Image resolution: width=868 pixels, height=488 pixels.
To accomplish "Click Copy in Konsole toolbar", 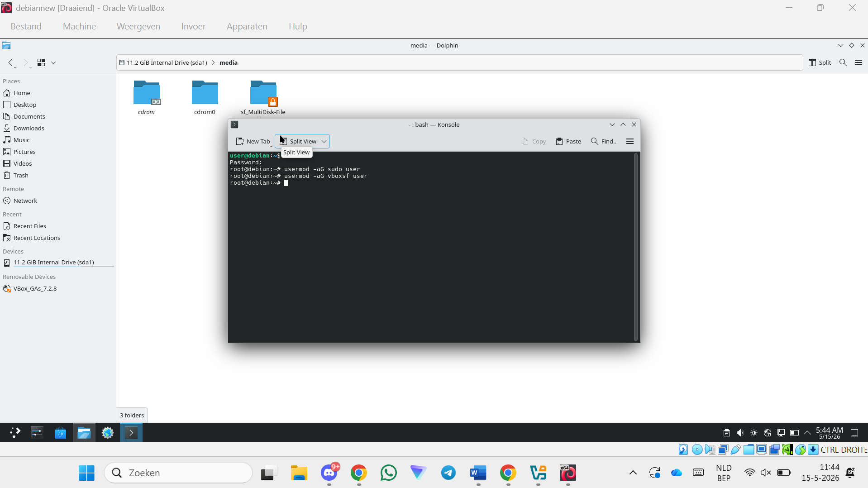I will [534, 141].
